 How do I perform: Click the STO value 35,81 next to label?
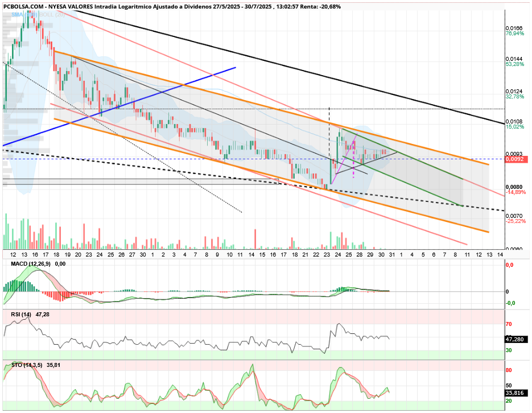click(53, 365)
